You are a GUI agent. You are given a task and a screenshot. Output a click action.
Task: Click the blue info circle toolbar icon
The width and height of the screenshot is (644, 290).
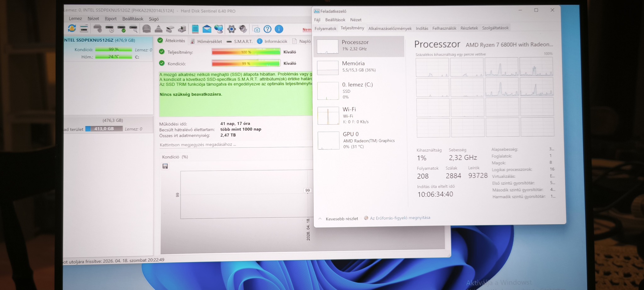279,29
